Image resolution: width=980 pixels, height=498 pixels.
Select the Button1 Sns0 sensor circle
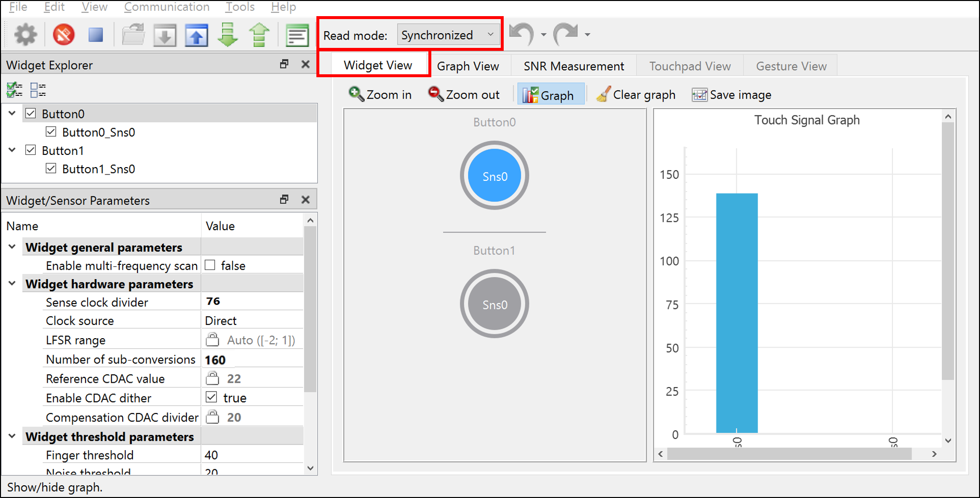pos(494,304)
